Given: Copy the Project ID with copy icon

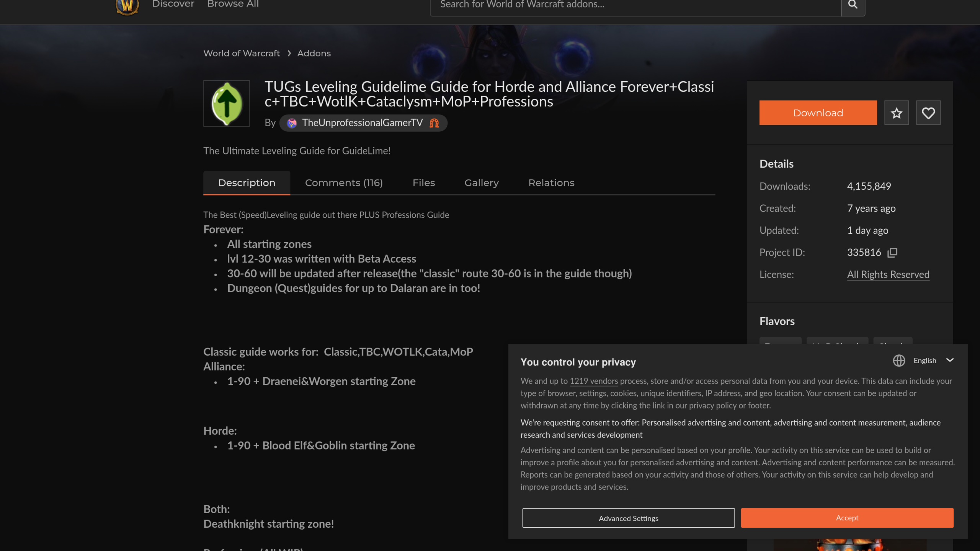Looking at the screenshot, I should [892, 253].
